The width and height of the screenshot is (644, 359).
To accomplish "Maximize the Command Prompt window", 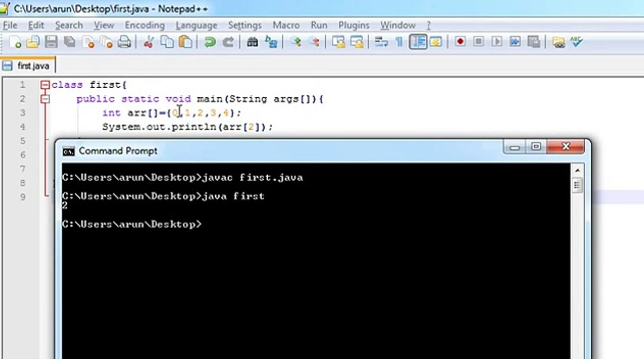I will point(536,147).
